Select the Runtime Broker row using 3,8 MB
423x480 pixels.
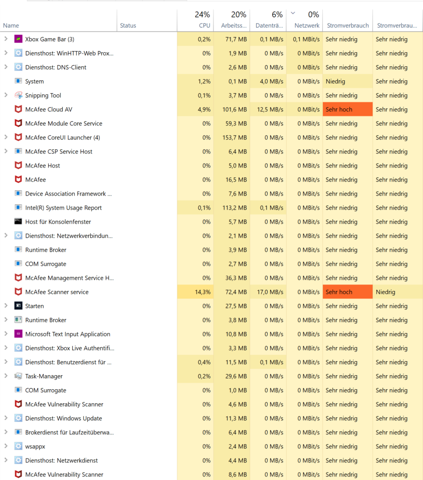tap(211, 320)
